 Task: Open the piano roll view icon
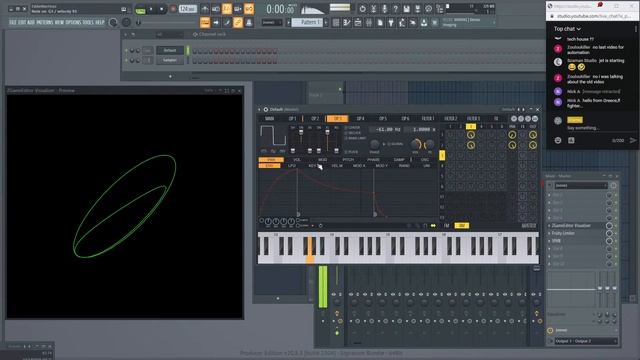click(x=347, y=23)
